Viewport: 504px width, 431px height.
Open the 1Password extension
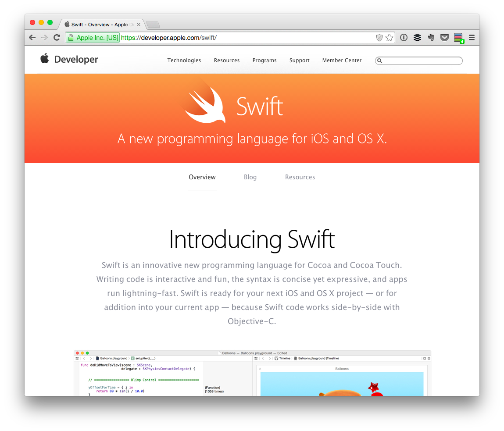[x=404, y=38]
